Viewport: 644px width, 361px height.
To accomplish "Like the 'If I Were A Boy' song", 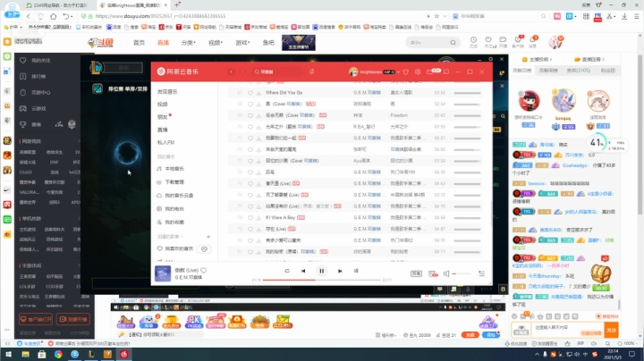I will click(x=250, y=217).
